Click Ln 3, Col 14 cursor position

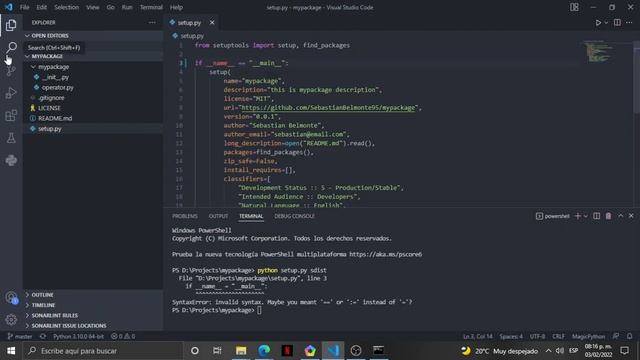coord(478,336)
